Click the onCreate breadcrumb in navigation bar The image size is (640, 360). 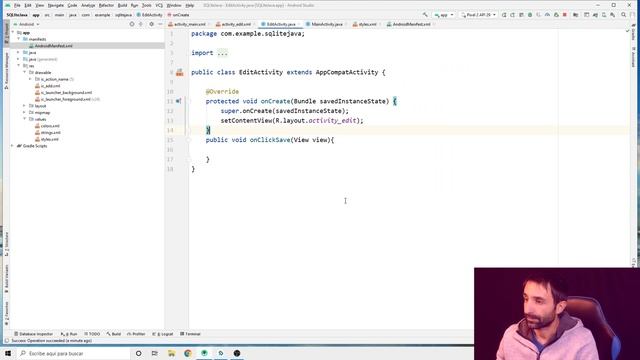point(178,15)
